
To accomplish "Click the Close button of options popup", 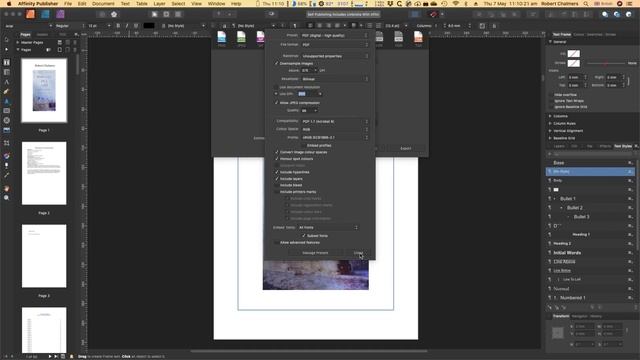I will 358,253.
